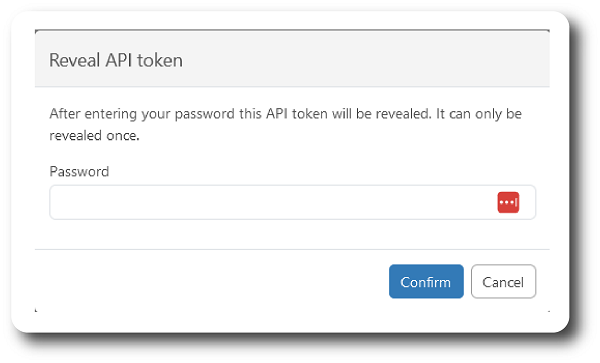
Task: Select the Reveal API token heading
Action: 116,60
